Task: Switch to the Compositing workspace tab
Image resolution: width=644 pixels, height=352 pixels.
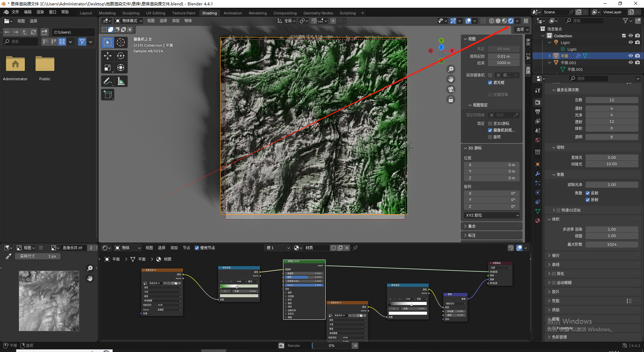Action: click(285, 13)
